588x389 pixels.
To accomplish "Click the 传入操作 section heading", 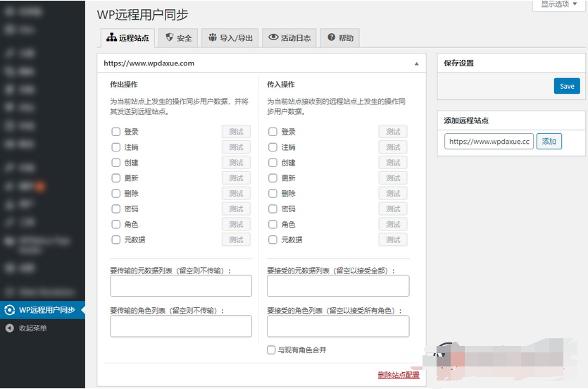I will tap(281, 85).
